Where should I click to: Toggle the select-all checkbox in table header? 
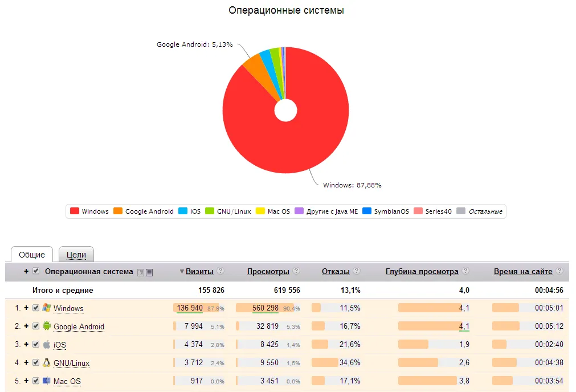36,271
